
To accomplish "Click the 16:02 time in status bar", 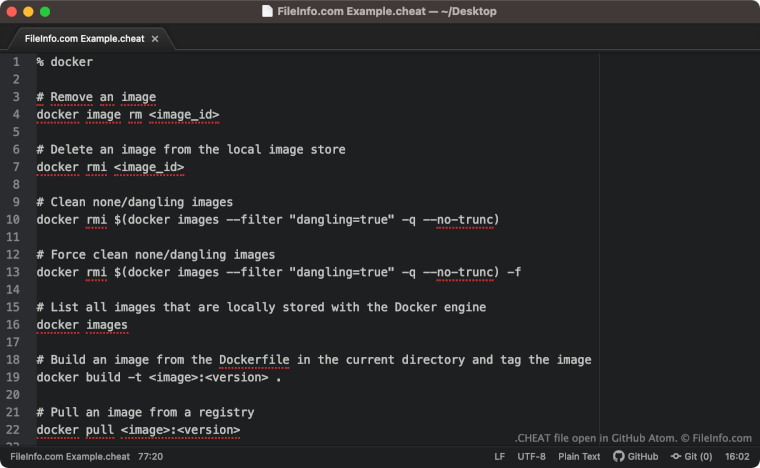I will click(737, 456).
